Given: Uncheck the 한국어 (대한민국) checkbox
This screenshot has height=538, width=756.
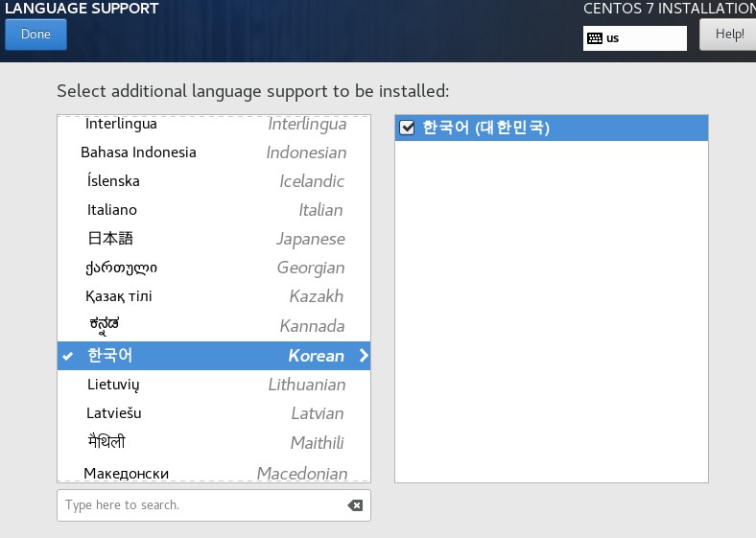Looking at the screenshot, I should point(407,128).
